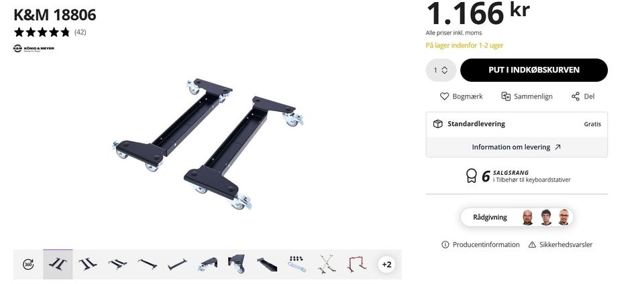Open Information om levering link
Screen dimensions: 644x284
click(x=517, y=147)
